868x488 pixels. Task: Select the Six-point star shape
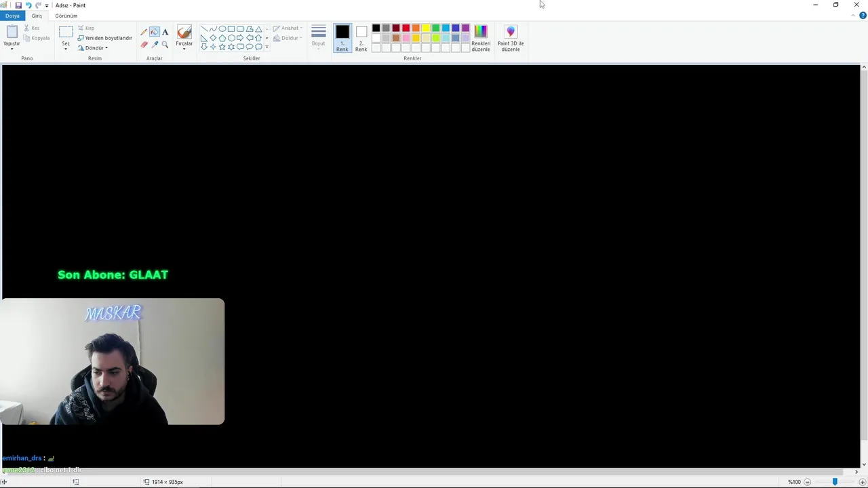[x=231, y=47]
